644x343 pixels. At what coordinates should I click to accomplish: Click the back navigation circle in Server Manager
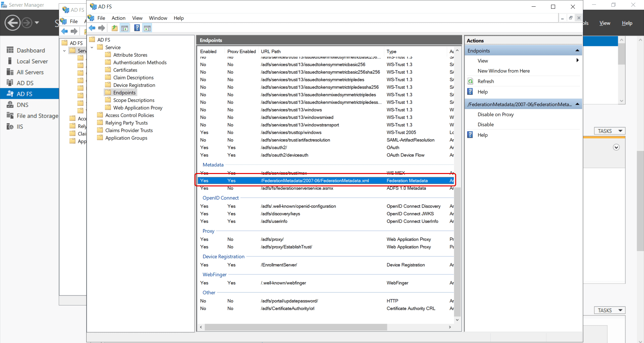(x=12, y=22)
